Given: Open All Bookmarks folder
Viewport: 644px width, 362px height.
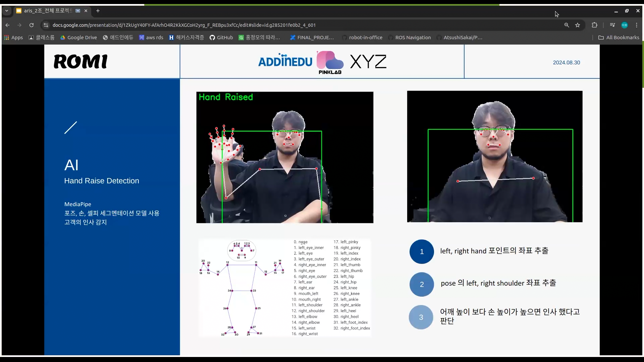Looking at the screenshot, I should point(619,38).
